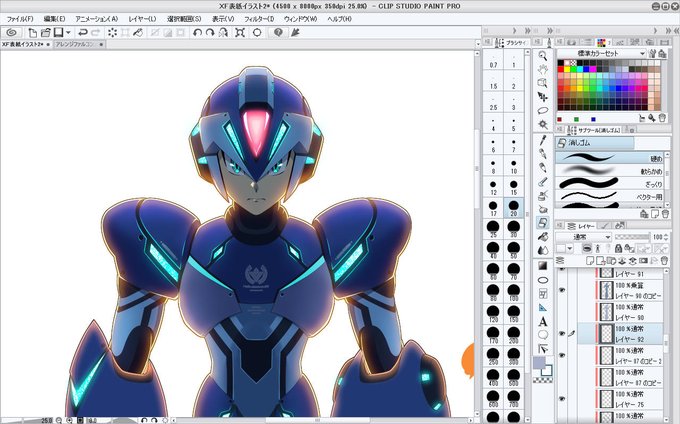Choose brush size 0.7

coord(493,60)
